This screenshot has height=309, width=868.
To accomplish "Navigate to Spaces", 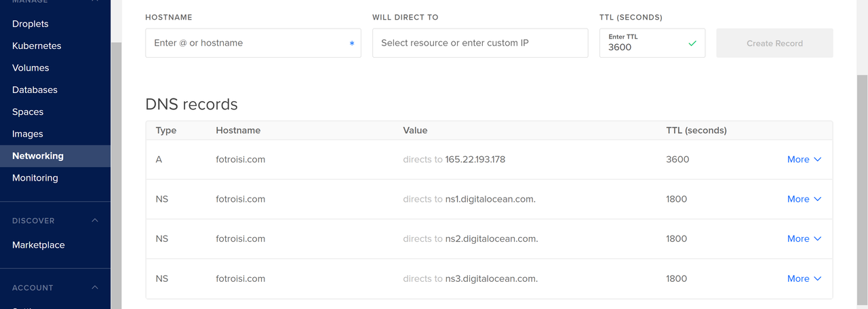I will coord(28,112).
